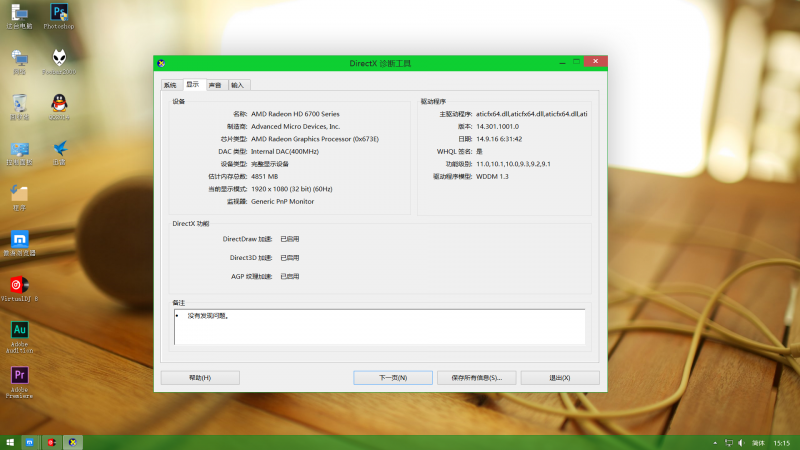The width and height of the screenshot is (800, 450).
Task: Click the 帮助(H) button
Action: click(200, 378)
